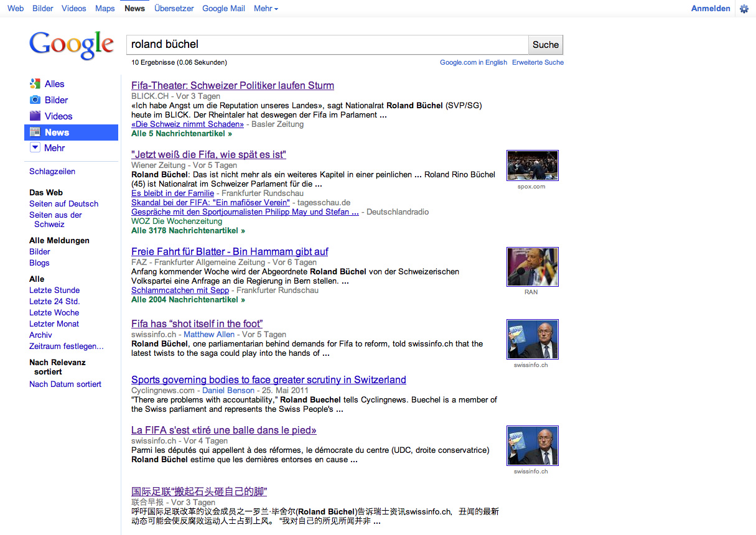Open the Chinese headline 国际足联 article

(x=199, y=492)
